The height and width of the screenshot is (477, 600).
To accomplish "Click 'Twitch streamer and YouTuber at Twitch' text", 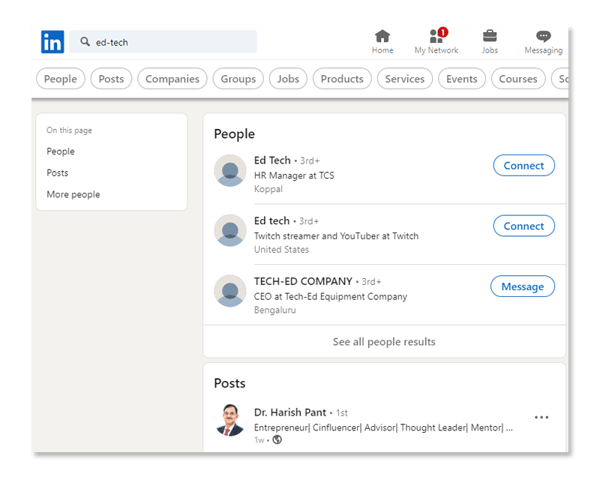I will pyautogui.click(x=336, y=236).
